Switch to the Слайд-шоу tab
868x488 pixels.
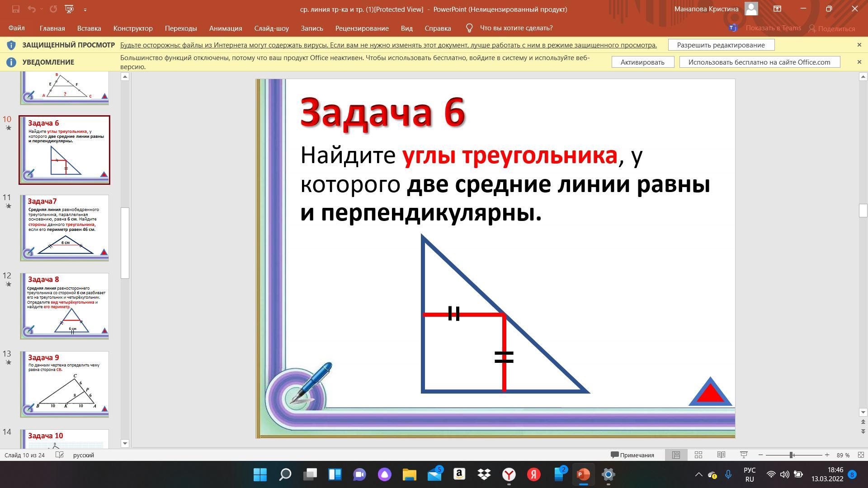[x=271, y=28]
